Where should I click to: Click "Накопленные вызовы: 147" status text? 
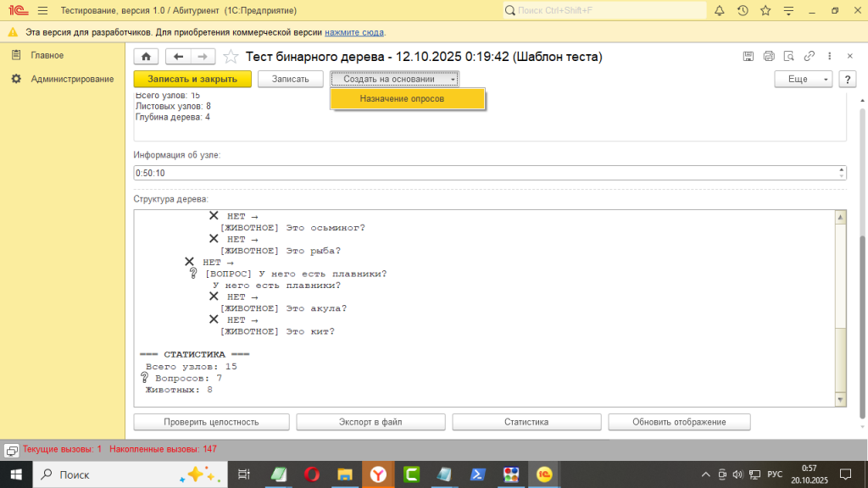pyautogui.click(x=163, y=449)
